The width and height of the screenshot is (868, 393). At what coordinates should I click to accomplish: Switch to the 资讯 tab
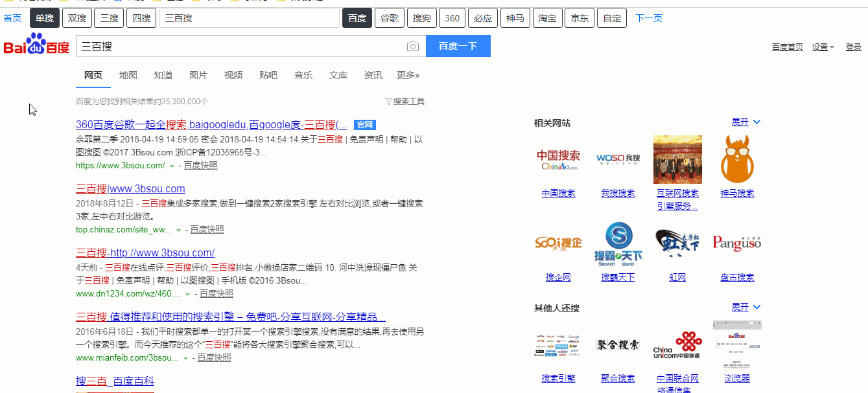click(373, 75)
